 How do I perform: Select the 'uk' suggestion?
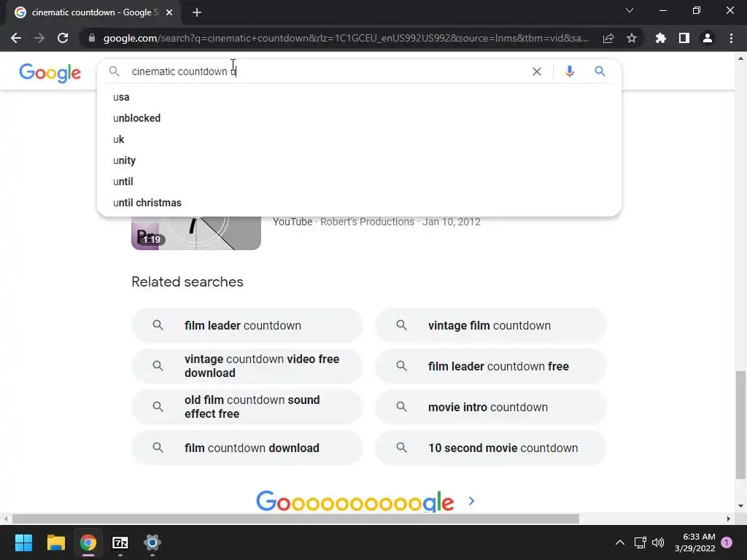point(359,139)
